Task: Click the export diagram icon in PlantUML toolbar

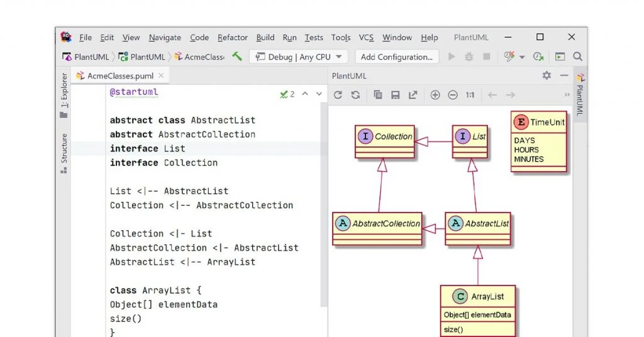Action: pyautogui.click(x=413, y=95)
